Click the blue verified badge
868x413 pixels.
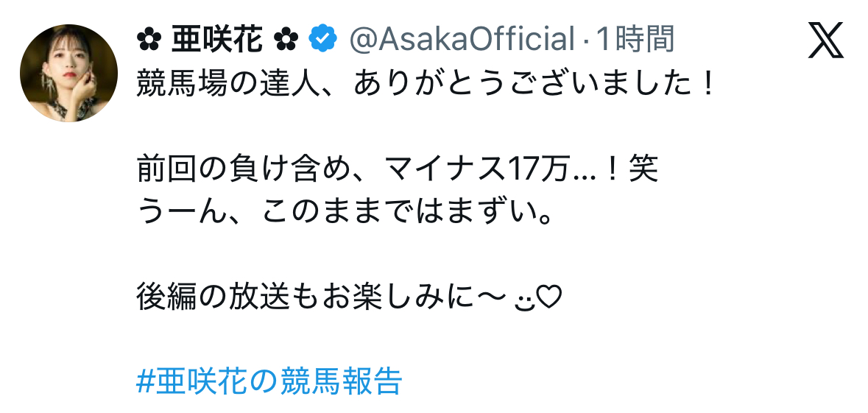coord(321,39)
